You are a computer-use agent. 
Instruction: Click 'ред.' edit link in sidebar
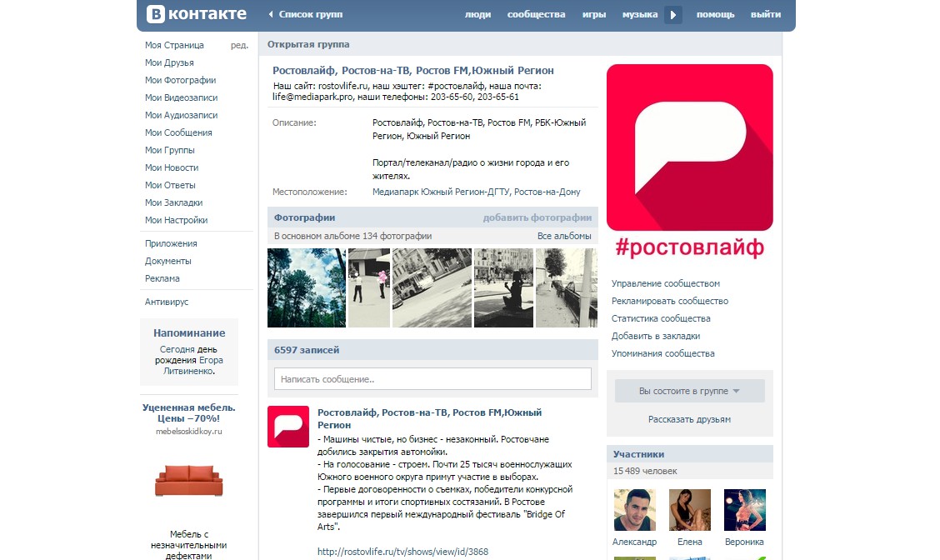[x=239, y=45]
